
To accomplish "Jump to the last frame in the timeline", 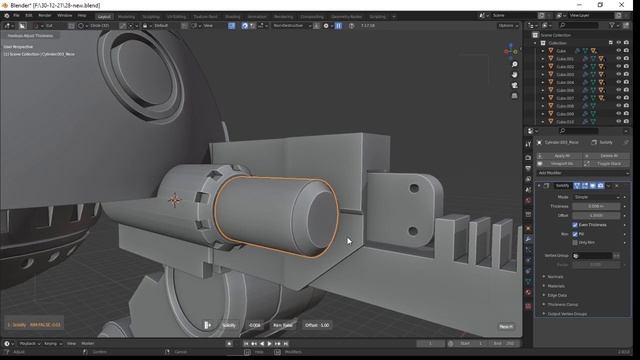I will (286, 344).
